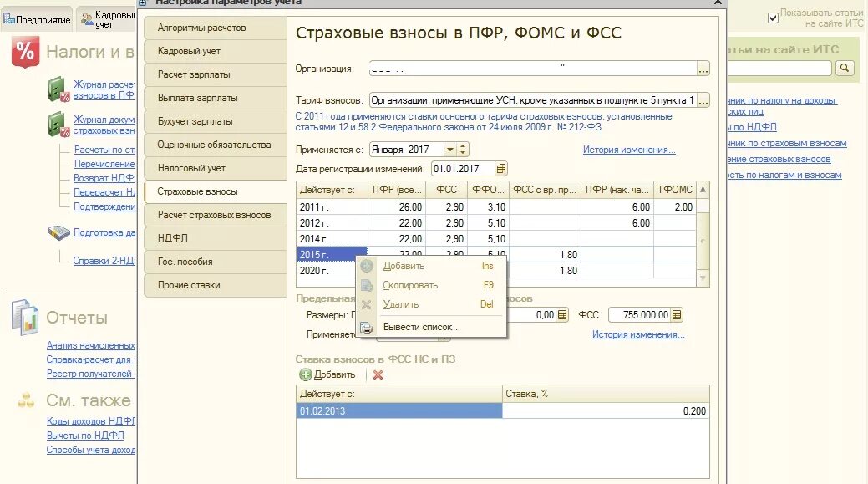Viewport: 868px width, 484px height.
Task: Choose Скопировать in the context menu
Action: [431, 285]
